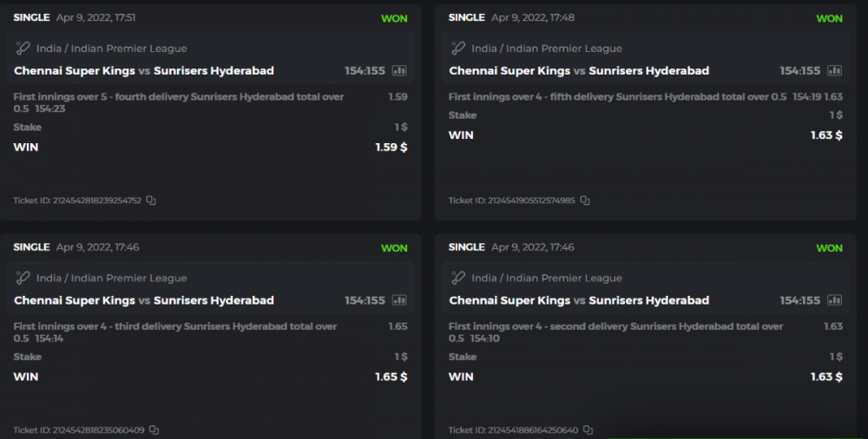
Task: Open match statistics icon in 17:51 bet
Action: [399, 70]
